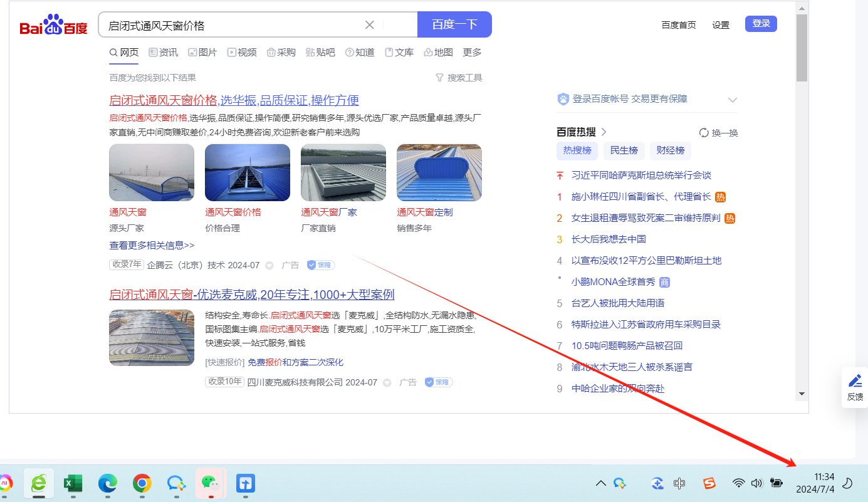
Task: Clear the search box with the X icon
Action: [370, 25]
